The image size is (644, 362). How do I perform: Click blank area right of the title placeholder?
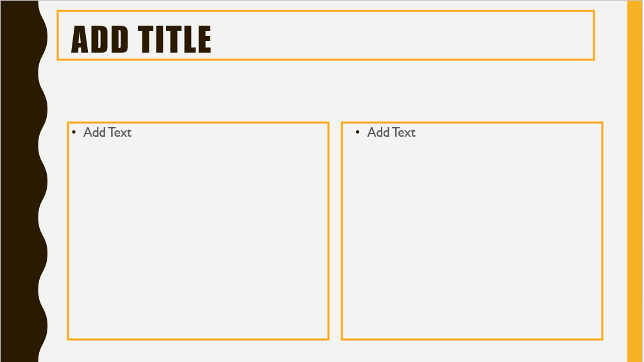[x=611, y=35]
